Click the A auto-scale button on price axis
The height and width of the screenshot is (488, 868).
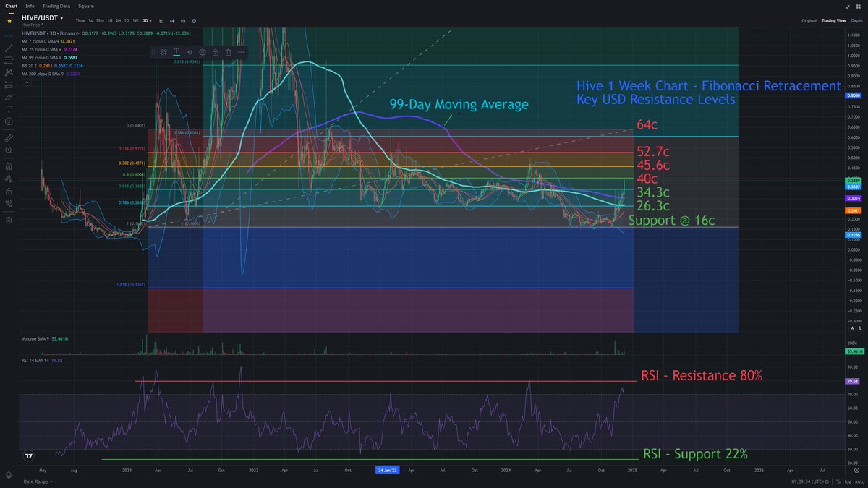[x=854, y=328]
